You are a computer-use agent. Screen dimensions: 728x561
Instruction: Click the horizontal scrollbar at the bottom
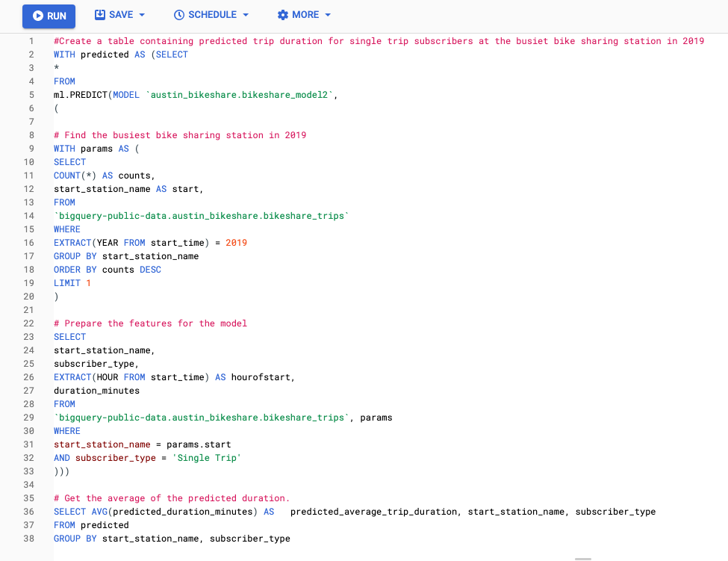585,557
